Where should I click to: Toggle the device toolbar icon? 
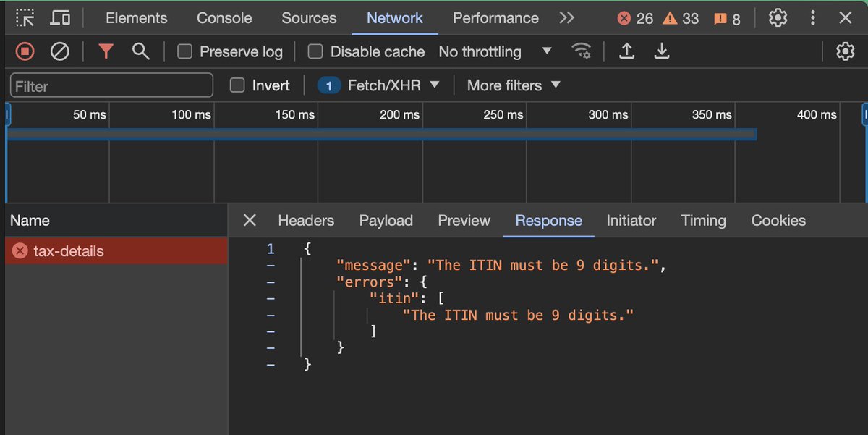click(x=60, y=17)
